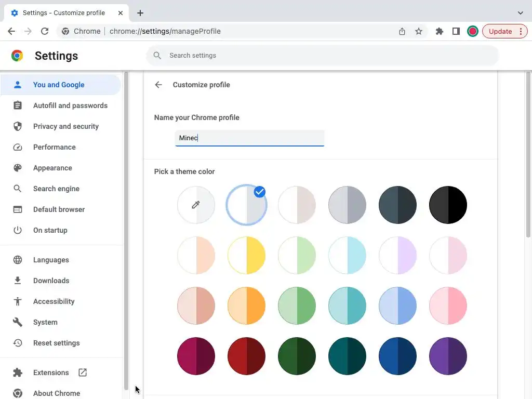Reload the current page
Image resolution: width=532 pixels, height=399 pixels.
point(45,31)
